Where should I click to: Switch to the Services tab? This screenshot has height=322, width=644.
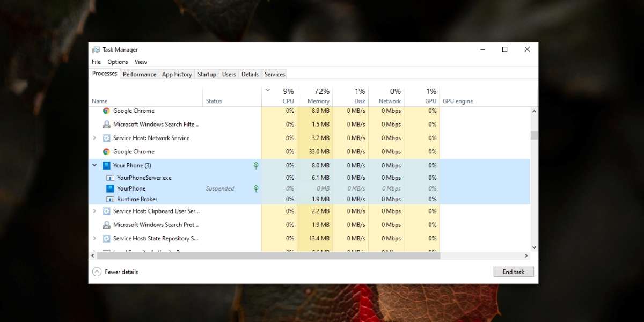pos(275,75)
